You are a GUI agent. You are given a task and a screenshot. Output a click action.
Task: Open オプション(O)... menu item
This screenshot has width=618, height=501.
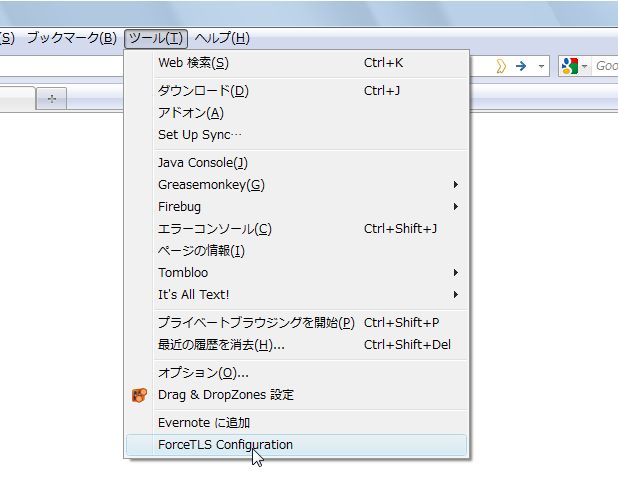(x=297, y=372)
